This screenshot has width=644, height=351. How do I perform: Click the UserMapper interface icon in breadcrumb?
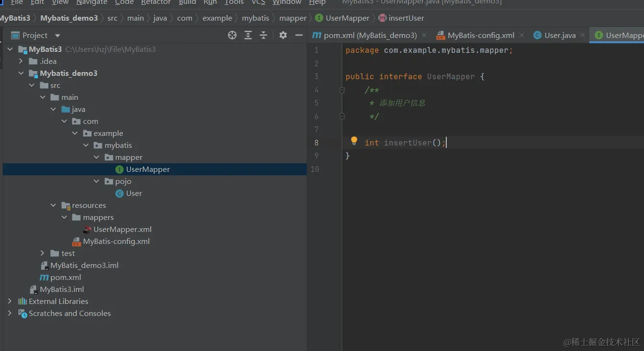(x=319, y=18)
